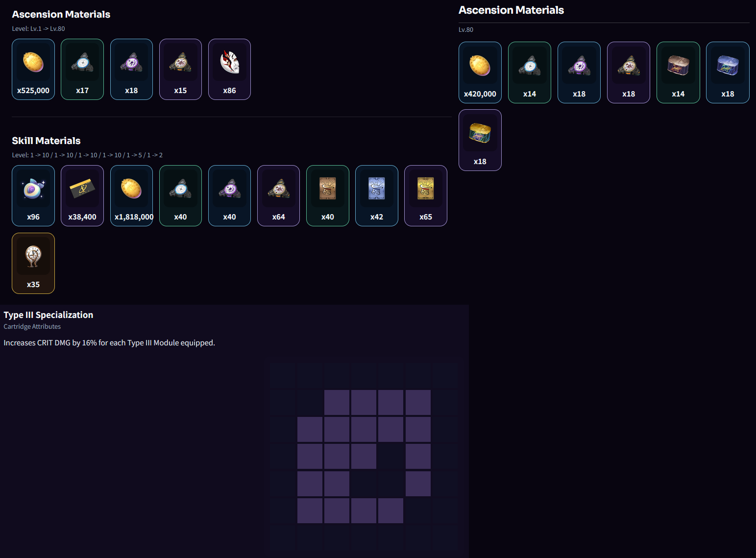Select the x1,818,000 gold coin skill material
The height and width of the screenshot is (558, 756).
tap(131, 196)
